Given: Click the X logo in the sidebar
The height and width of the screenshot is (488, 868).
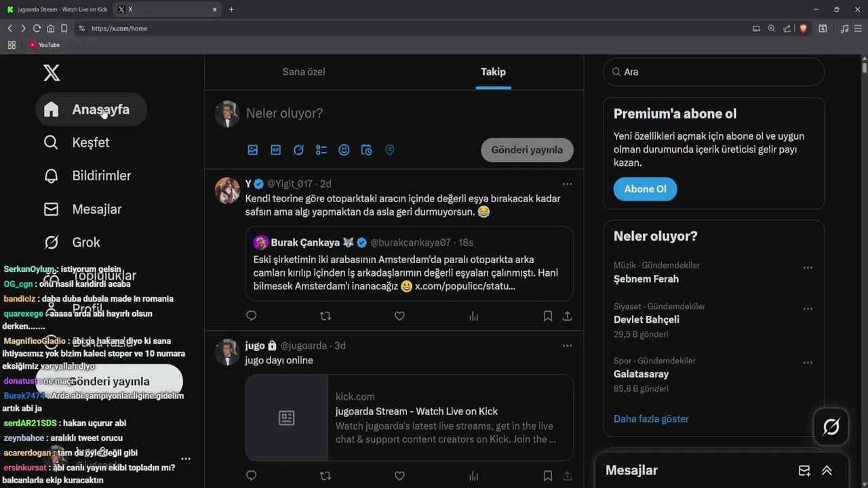Looking at the screenshot, I should 52,73.
